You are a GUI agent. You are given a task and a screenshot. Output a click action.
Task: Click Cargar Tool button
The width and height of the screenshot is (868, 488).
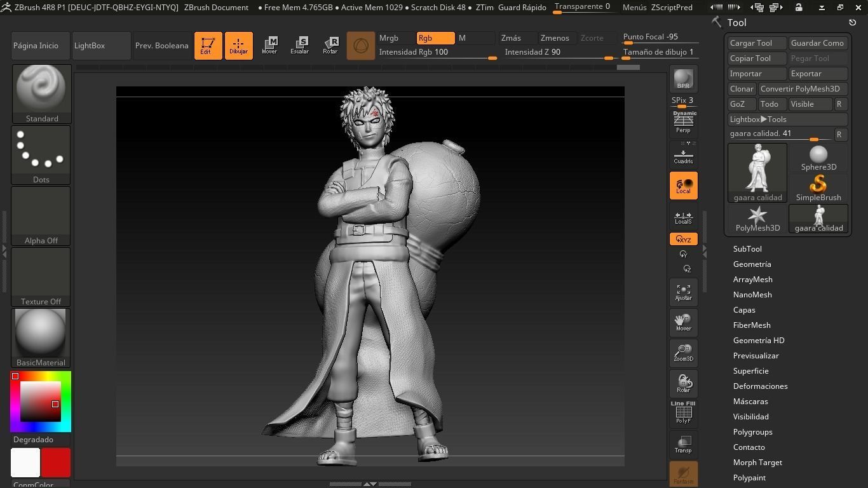click(x=757, y=43)
